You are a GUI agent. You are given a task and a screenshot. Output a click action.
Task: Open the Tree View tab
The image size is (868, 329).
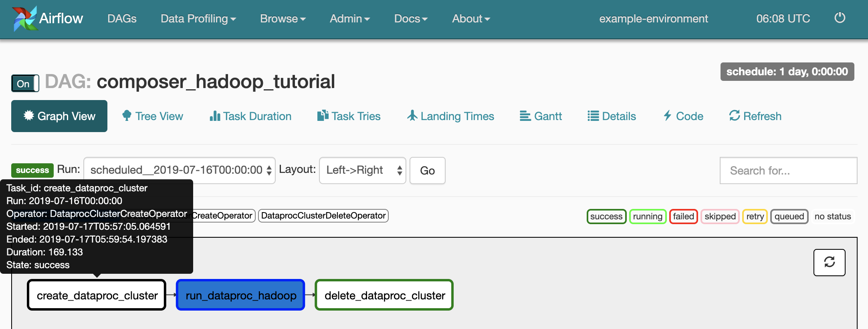coord(153,116)
